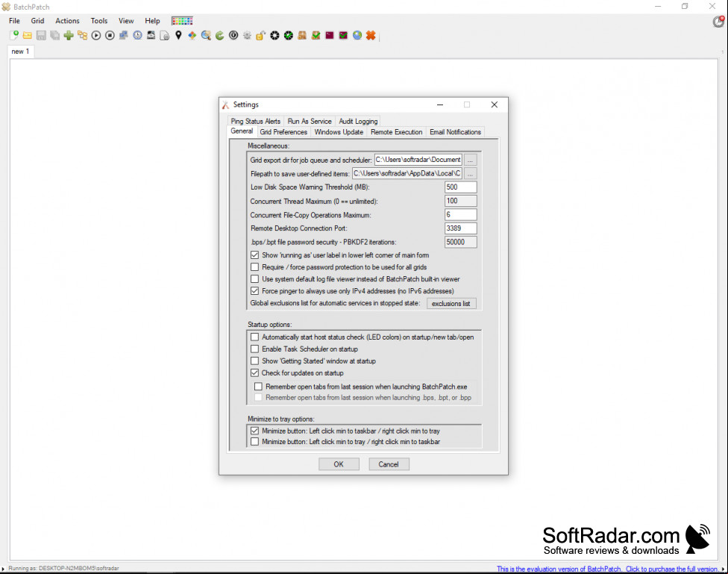Click the colorful Windows update flag icon
Screen dimensions: 728x574
192,35
